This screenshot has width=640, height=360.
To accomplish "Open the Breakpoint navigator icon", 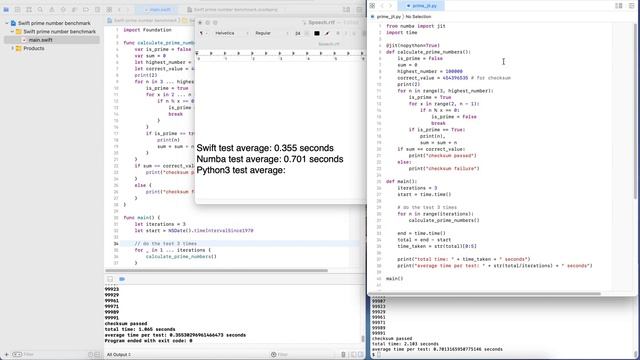I will click(x=86, y=9).
